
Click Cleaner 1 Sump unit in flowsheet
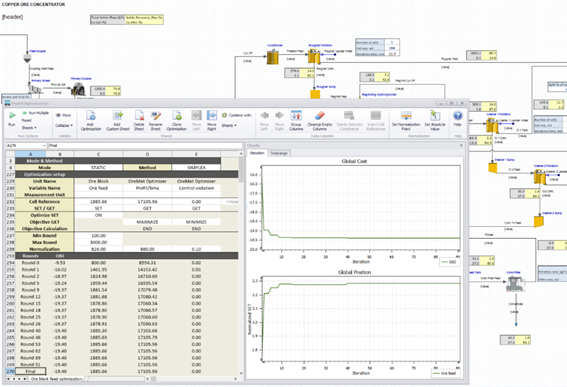point(493,167)
